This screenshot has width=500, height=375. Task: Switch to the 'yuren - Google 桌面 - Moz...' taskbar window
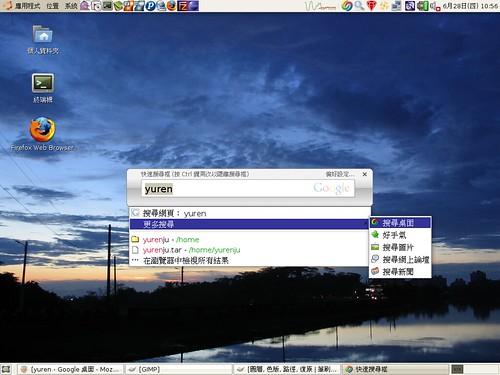click(x=70, y=369)
